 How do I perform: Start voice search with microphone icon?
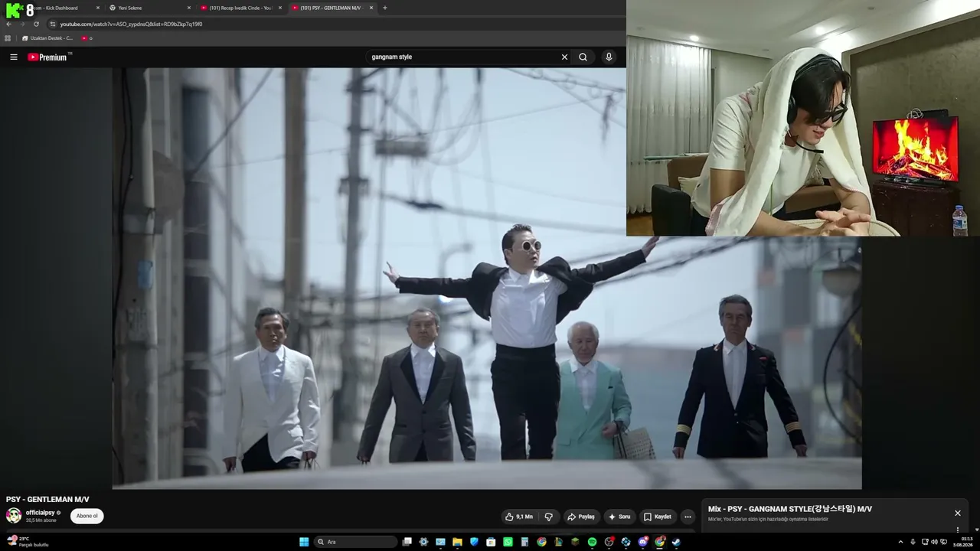click(609, 57)
